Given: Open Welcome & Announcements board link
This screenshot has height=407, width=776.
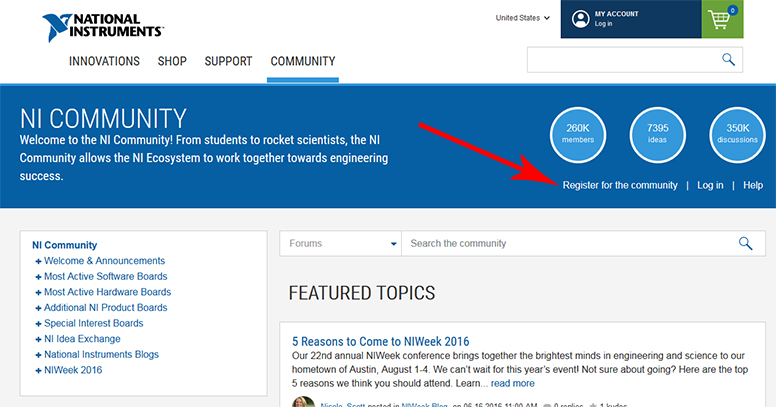Looking at the screenshot, I should tap(104, 261).
